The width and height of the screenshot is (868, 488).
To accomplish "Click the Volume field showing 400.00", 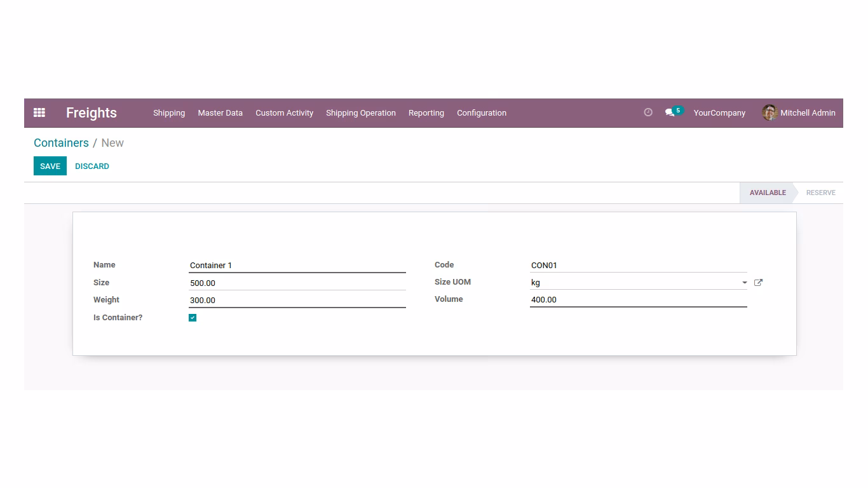I will pos(639,300).
